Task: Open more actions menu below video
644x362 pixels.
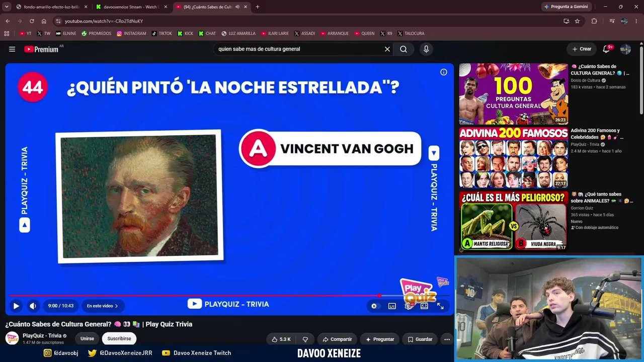Action: 447,339
